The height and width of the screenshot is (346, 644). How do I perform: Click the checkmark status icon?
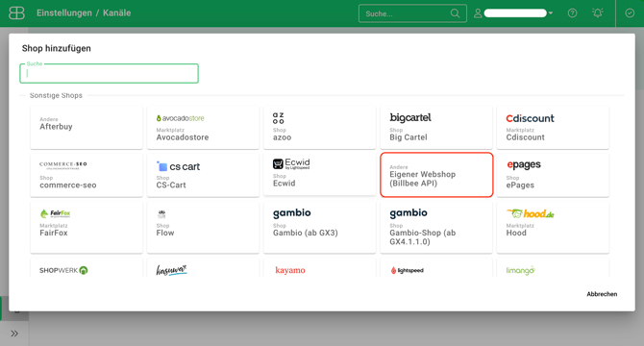tap(630, 13)
